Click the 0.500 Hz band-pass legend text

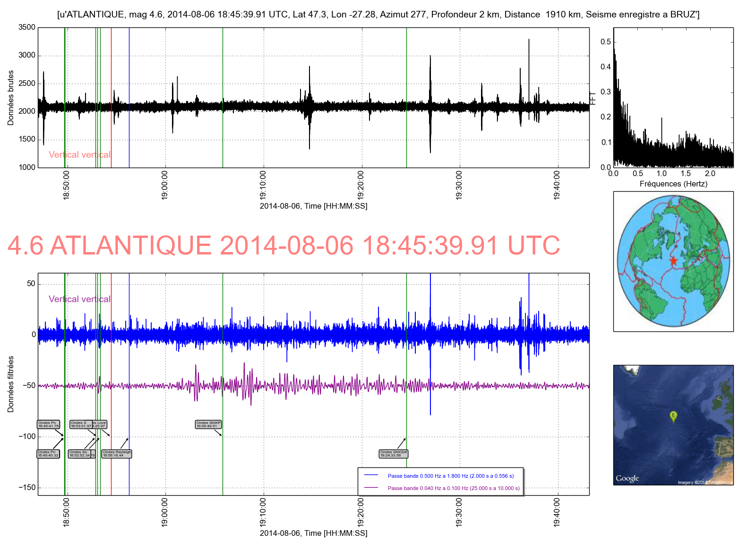pos(450,476)
